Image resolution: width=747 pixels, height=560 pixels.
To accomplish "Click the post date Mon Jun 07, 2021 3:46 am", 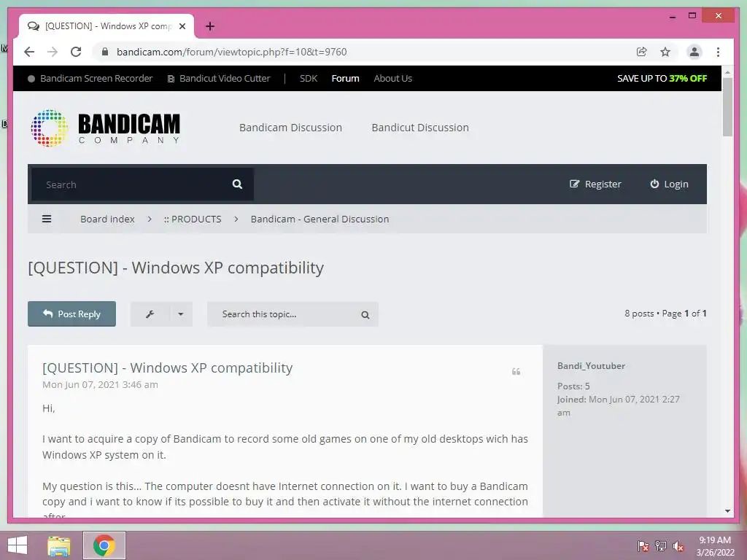I will (100, 385).
